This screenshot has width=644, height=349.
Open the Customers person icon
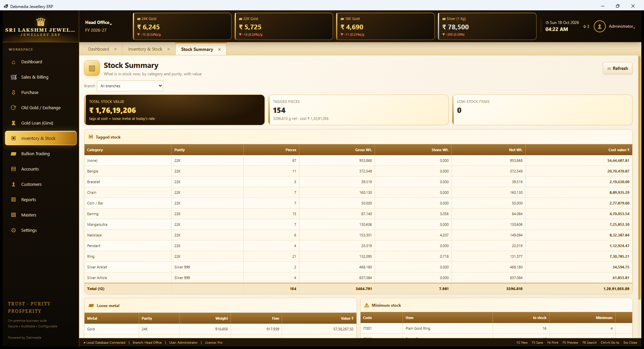pos(14,184)
